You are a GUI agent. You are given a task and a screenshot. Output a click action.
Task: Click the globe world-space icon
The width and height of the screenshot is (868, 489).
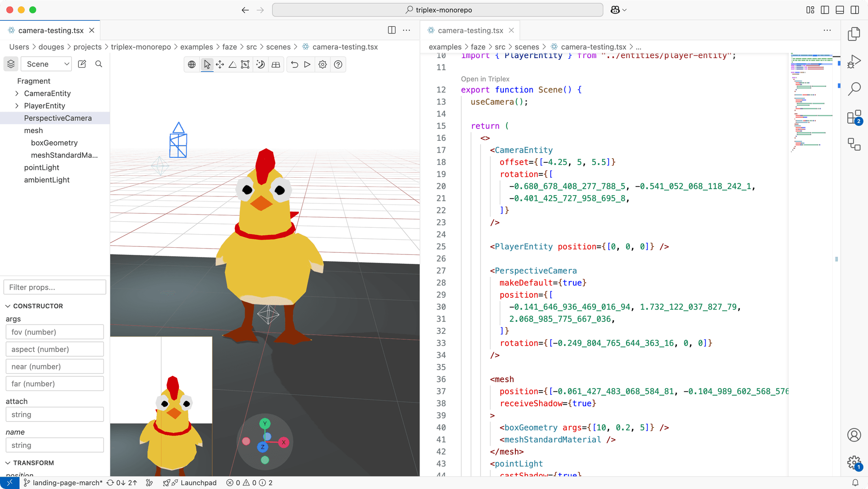[191, 64]
